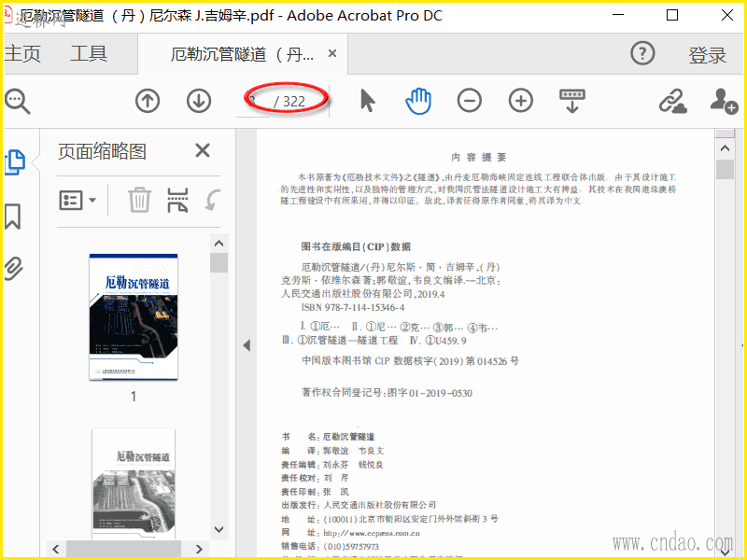The width and height of the screenshot is (747, 560).
Task: Select the 厄勒沉管隧道 document tab
Action: pyautogui.click(x=242, y=54)
